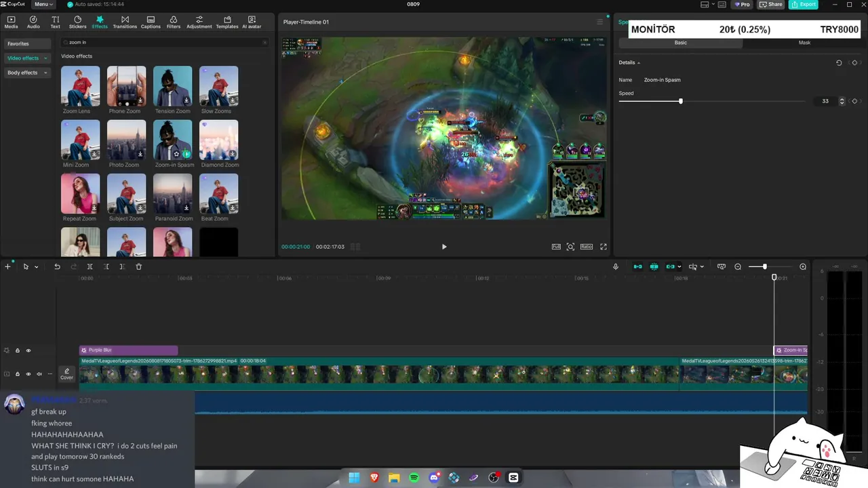868x488 pixels.
Task: Open the Stickers panel
Action: (x=77, y=22)
